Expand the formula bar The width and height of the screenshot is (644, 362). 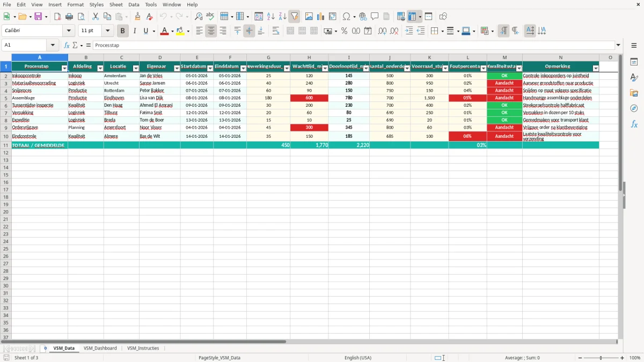coord(618,46)
